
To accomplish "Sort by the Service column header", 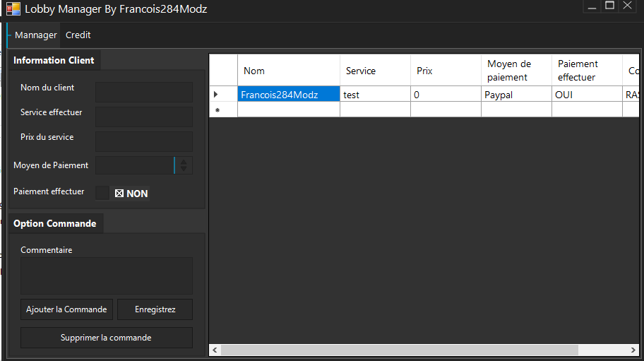I will point(375,71).
